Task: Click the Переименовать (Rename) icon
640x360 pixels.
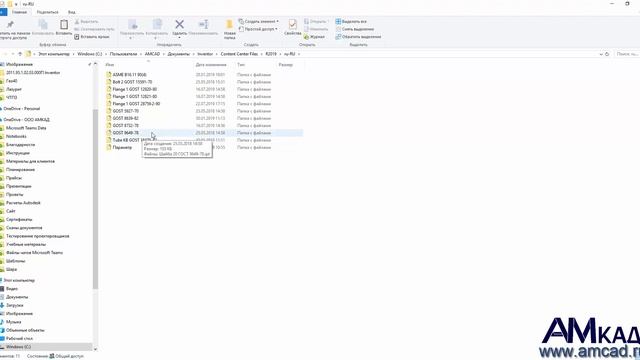Action: point(203,25)
